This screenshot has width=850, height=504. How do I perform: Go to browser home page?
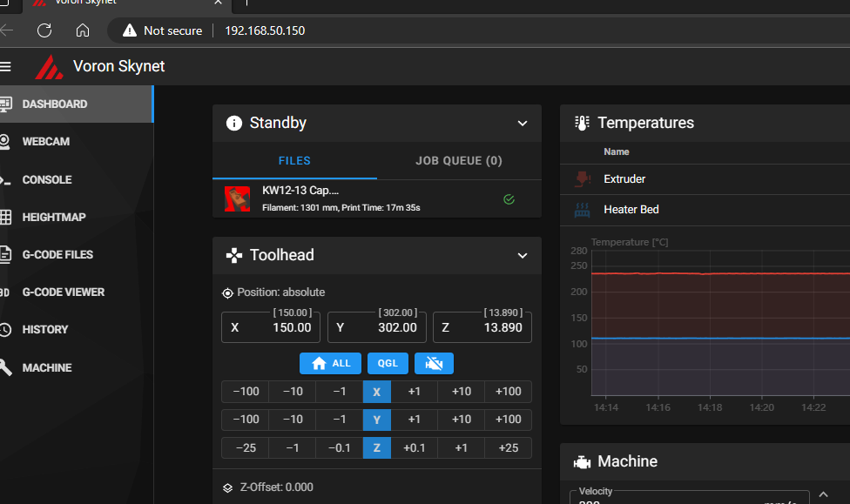[83, 30]
